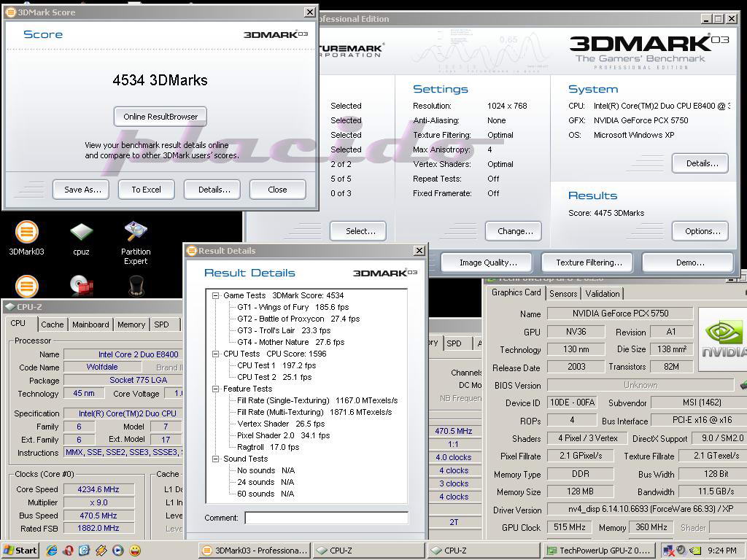Select the CPU Test 1 result row

276,366
